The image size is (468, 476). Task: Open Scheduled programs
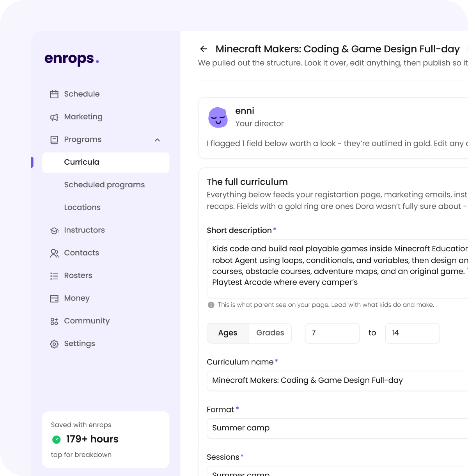click(x=106, y=185)
